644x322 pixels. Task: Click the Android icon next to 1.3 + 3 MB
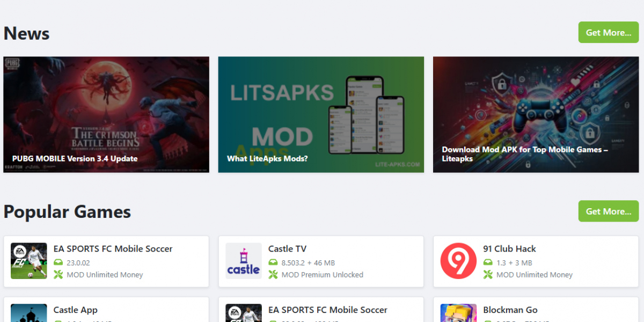pos(488,263)
